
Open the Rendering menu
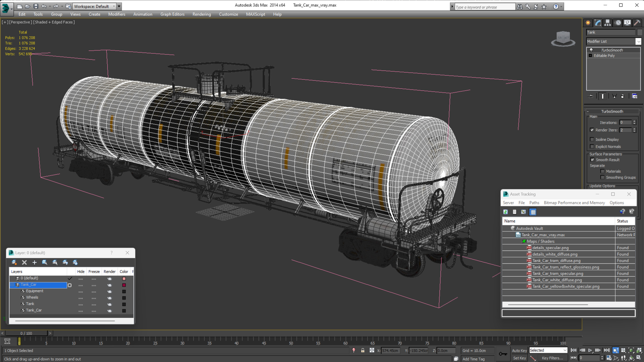click(202, 14)
